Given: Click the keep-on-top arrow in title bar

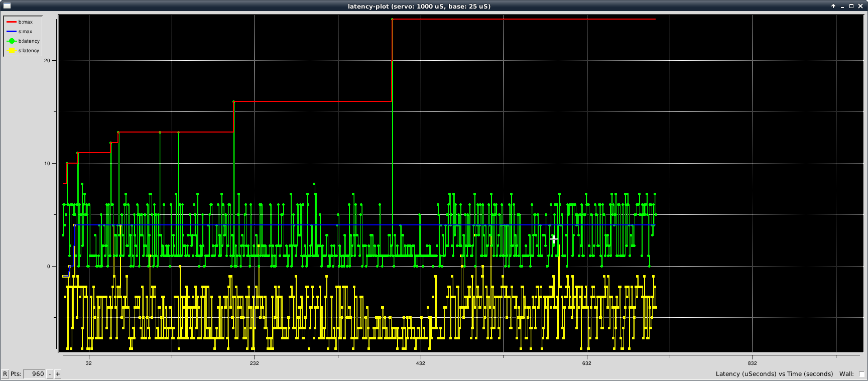Looking at the screenshot, I should tap(833, 6).
